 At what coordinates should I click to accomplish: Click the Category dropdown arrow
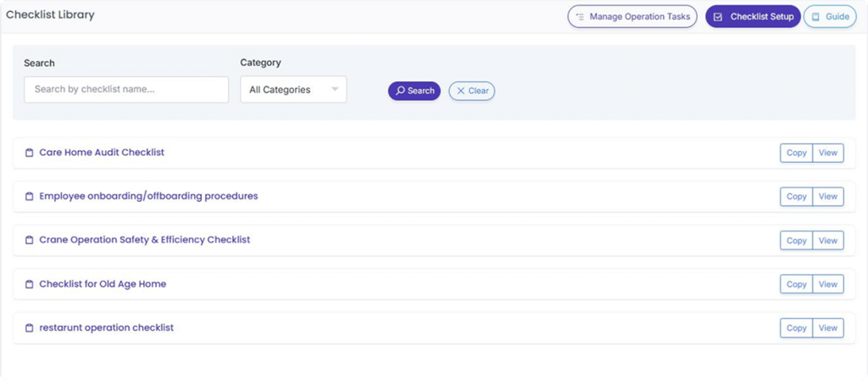pos(335,90)
